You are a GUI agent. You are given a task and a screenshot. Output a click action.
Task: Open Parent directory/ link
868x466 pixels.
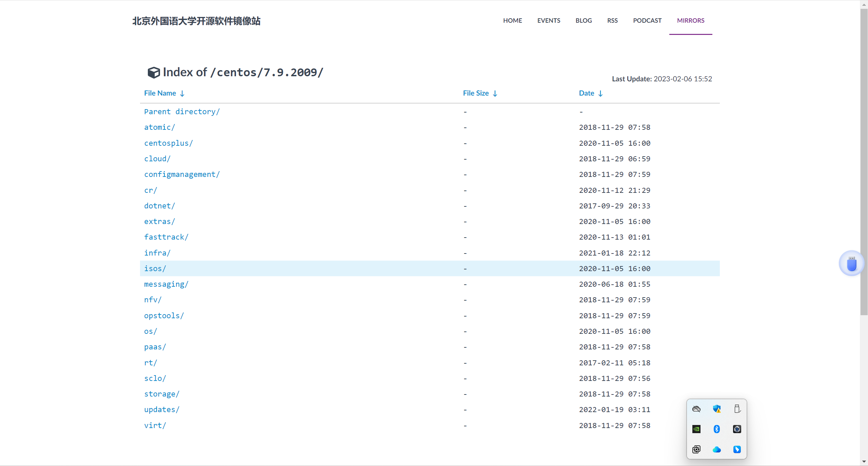182,112
